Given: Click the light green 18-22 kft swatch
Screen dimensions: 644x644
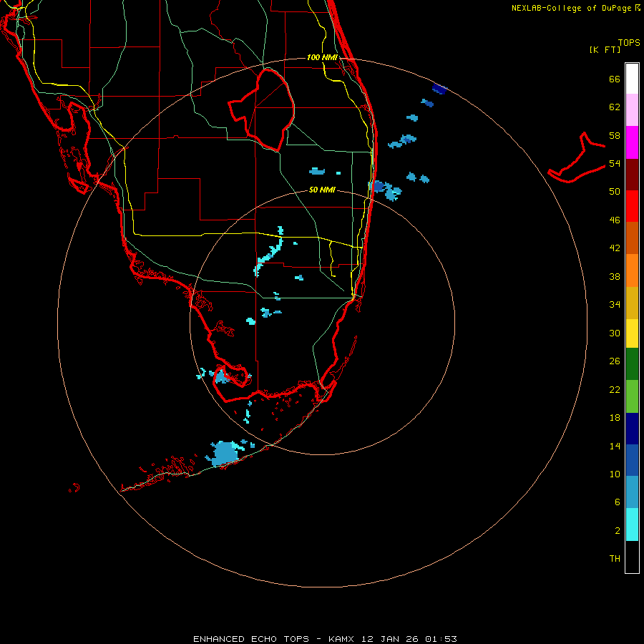Looking at the screenshot, I should [632, 396].
